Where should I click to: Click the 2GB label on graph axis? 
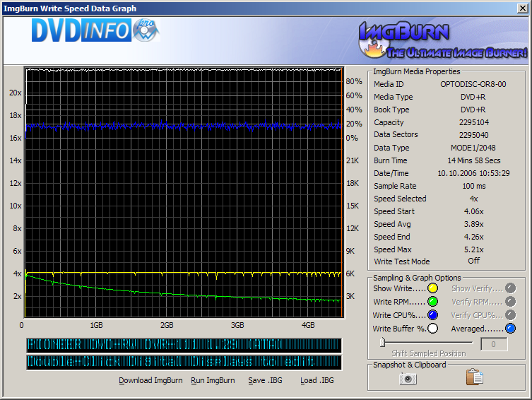pyautogui.click(x=167, y=325)
